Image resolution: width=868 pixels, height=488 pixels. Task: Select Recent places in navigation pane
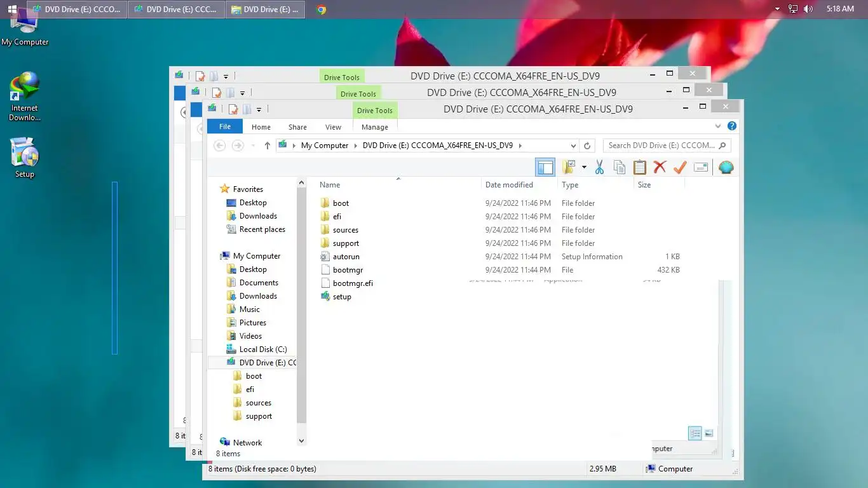[x=256, y=229]
